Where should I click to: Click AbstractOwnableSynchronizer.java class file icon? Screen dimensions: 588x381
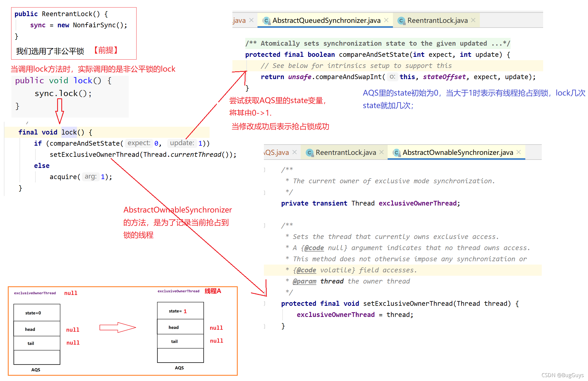click(396, 153)
